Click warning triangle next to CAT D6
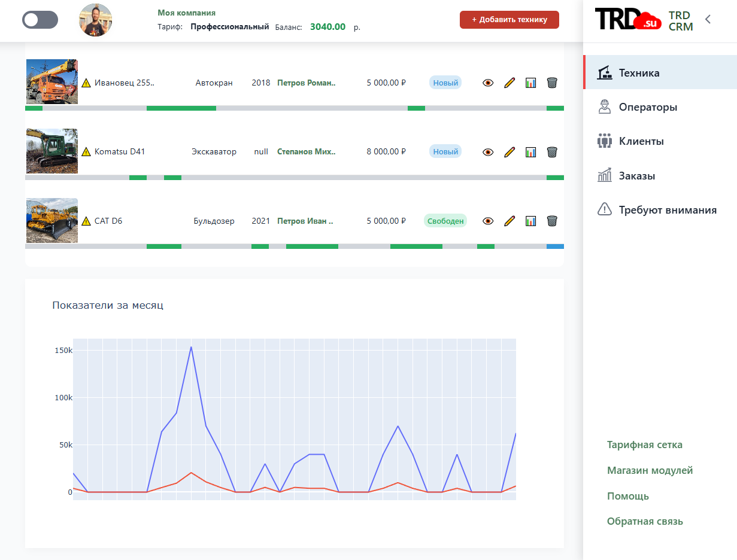Screen dimensions: 737x560 click(x=86, y=221)
